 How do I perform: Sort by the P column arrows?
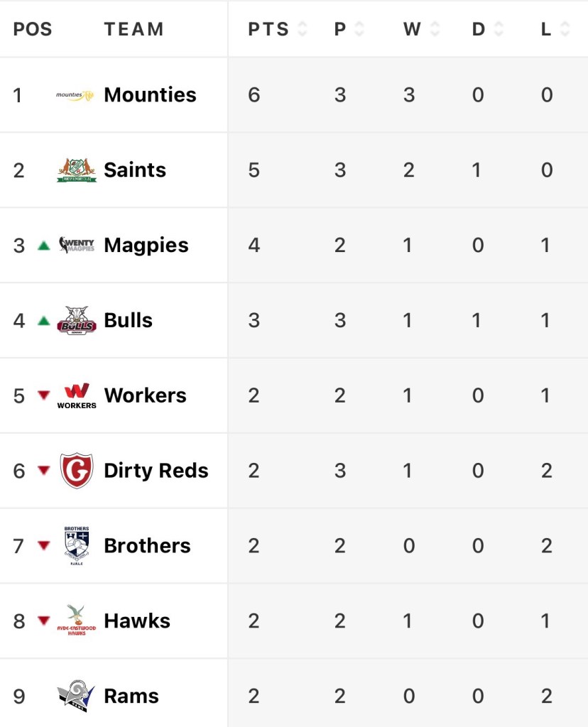[x=359, y=29]
